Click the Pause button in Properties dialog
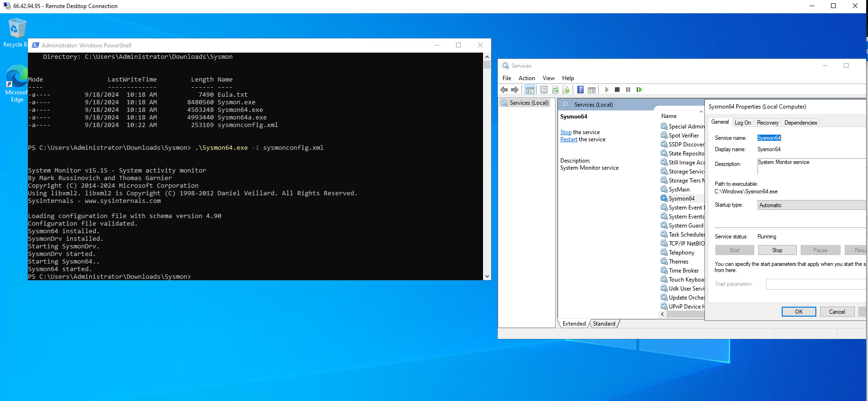Screen dimensions: 868x401 click(x=820, y=250)
